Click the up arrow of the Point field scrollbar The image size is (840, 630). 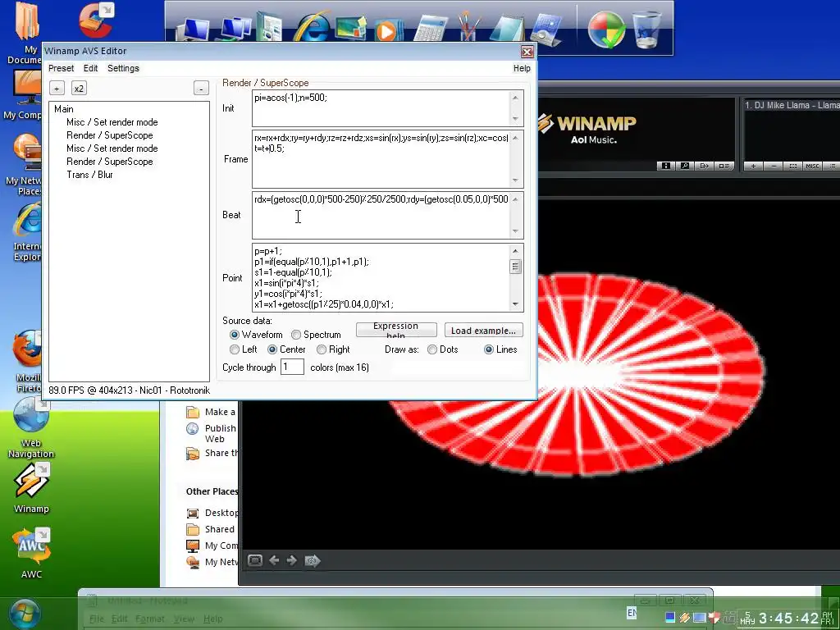pyautogui.click(x=515, y=251)
